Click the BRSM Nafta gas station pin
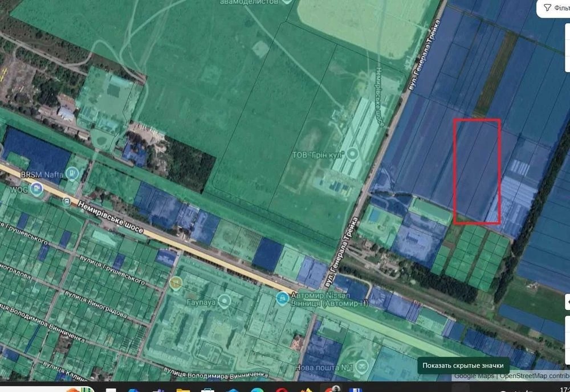 tap(73, 174)
